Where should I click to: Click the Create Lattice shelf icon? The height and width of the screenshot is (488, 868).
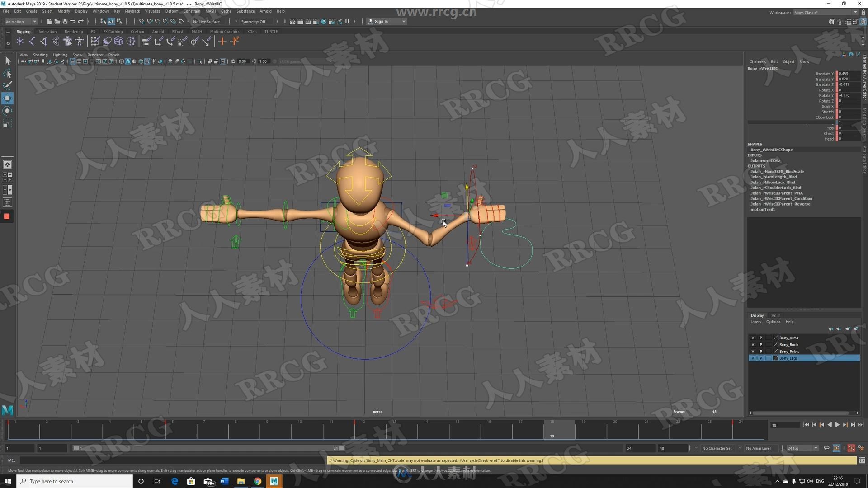pos(118,42)
